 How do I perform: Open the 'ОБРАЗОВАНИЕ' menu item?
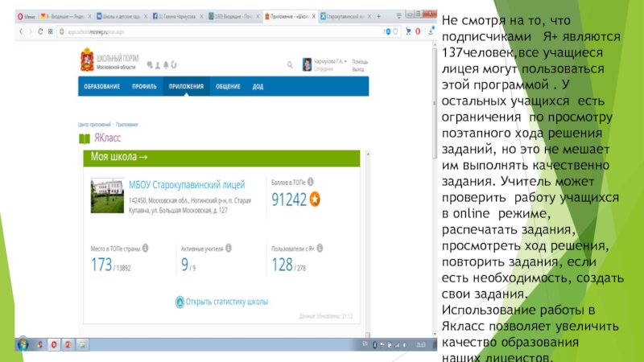tap(102, 87)
